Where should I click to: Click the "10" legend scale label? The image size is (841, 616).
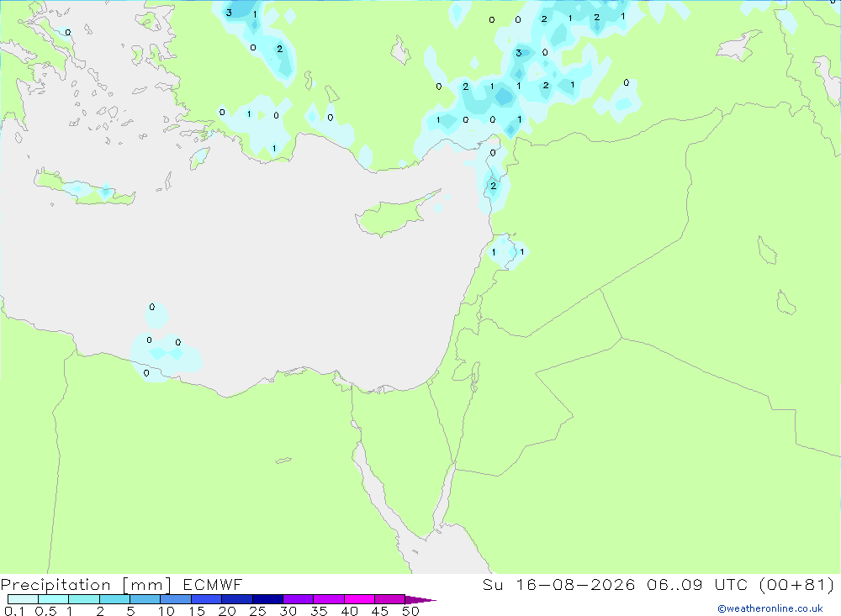tap(167, 611)
